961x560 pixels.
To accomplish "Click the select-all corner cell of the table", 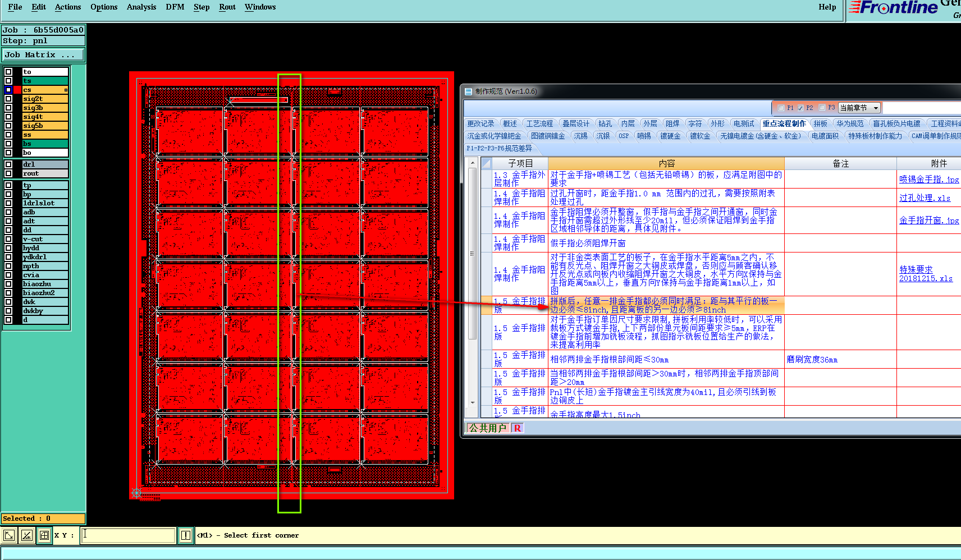I will pos(487,163).
